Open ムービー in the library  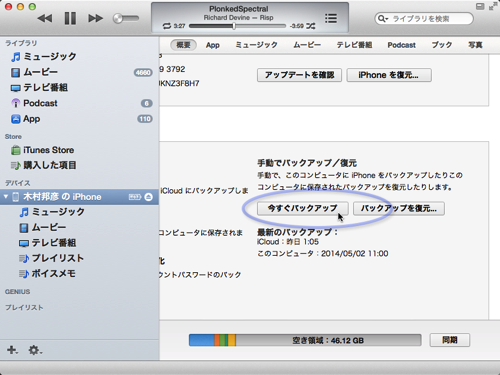pos(79,72)
